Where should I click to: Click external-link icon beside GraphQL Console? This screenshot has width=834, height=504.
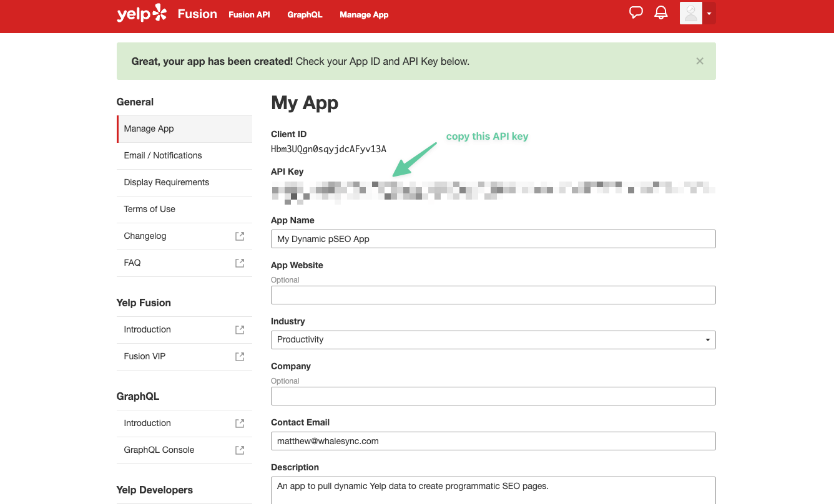click(240, 450)
